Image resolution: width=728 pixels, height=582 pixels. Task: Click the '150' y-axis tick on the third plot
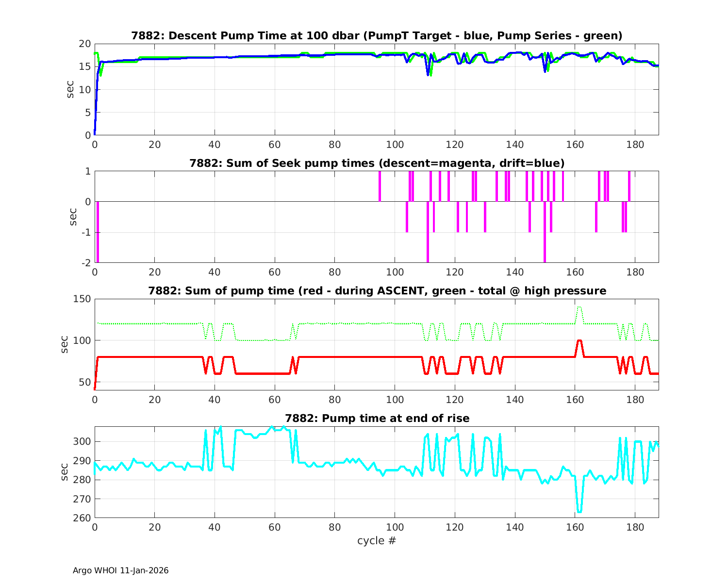pyautogui.click(x=83, y=299)
